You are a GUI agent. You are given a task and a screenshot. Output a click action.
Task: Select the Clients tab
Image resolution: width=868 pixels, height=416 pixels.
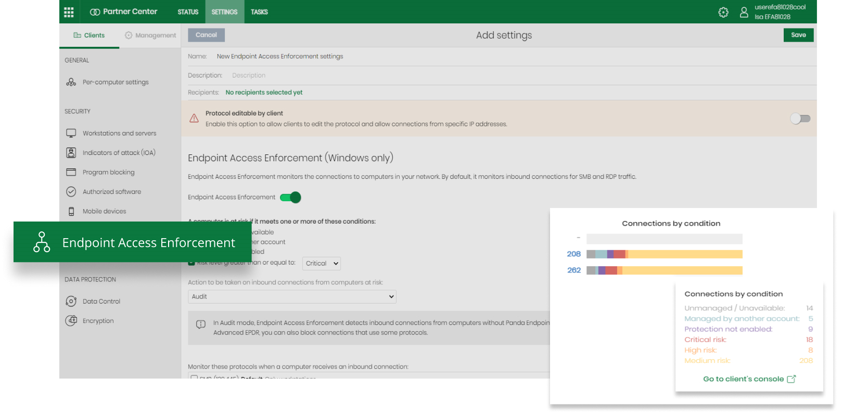tap(89, 35)
